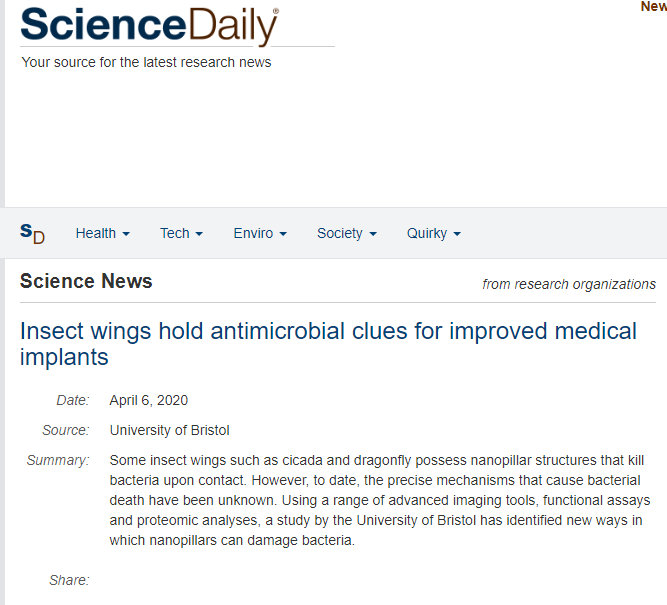Click the Enviro caret arrow
Image resolution: width=667 pixels, height=605 pixels.
283,234
